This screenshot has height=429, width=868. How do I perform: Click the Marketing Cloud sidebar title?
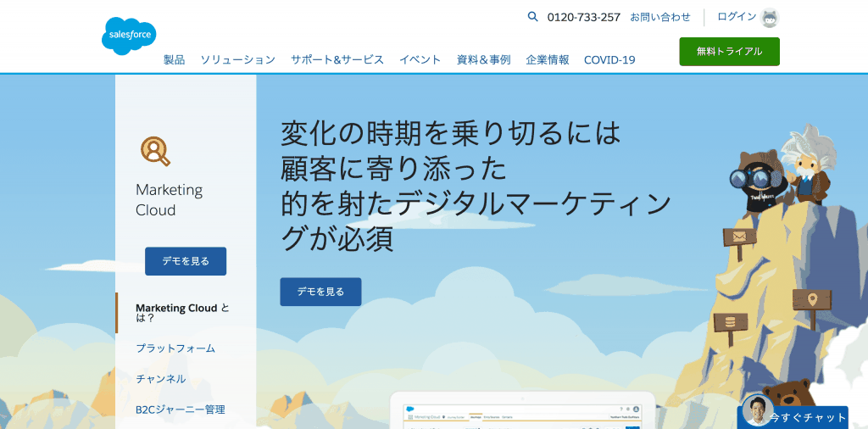point(170,200)
